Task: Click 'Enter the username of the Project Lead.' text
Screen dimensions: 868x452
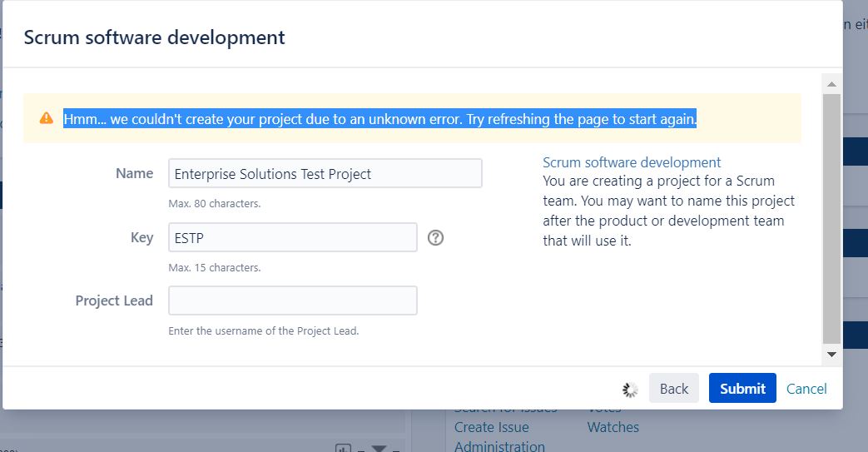Action: 264,331
